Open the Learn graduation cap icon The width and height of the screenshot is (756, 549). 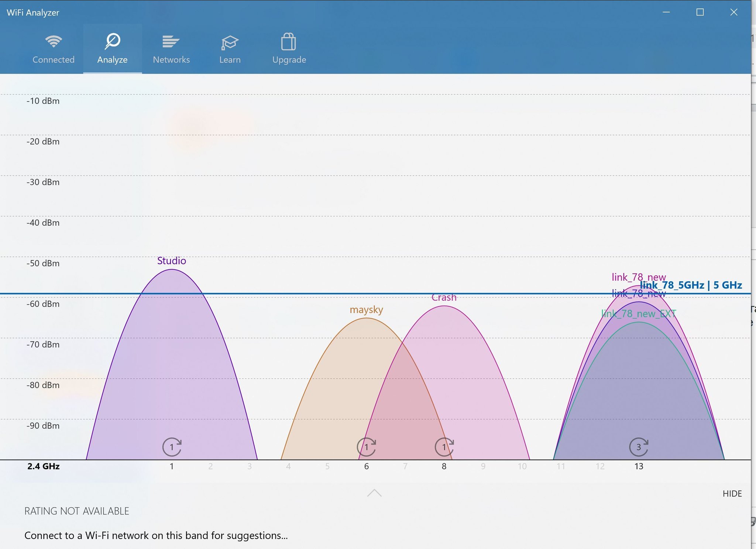click(230, 42)
